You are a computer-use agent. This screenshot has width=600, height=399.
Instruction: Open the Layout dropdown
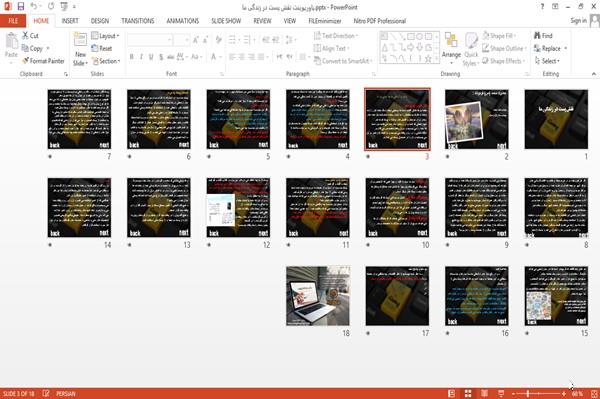pyautogui.click(x=105, y=36)
